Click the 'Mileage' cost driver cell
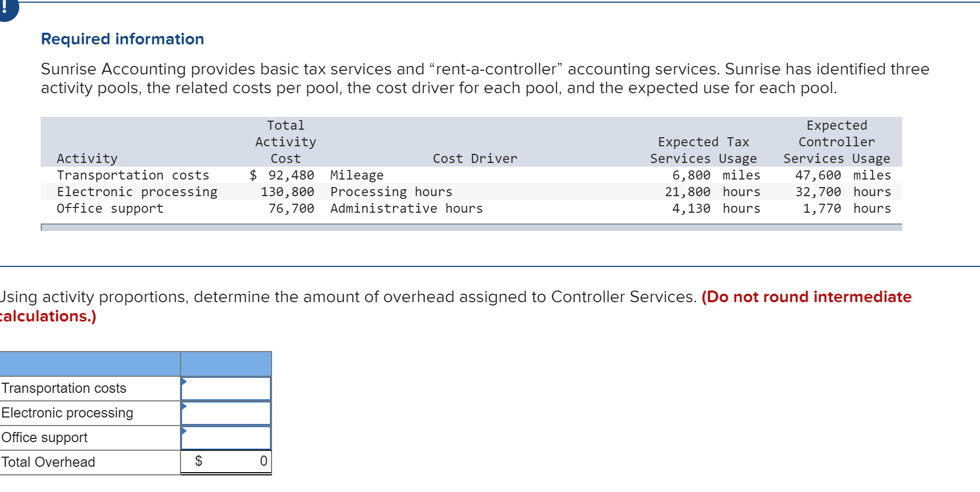The height and width of the screenshot is (492, 980). pyautogui.click(x=357, y=175)
